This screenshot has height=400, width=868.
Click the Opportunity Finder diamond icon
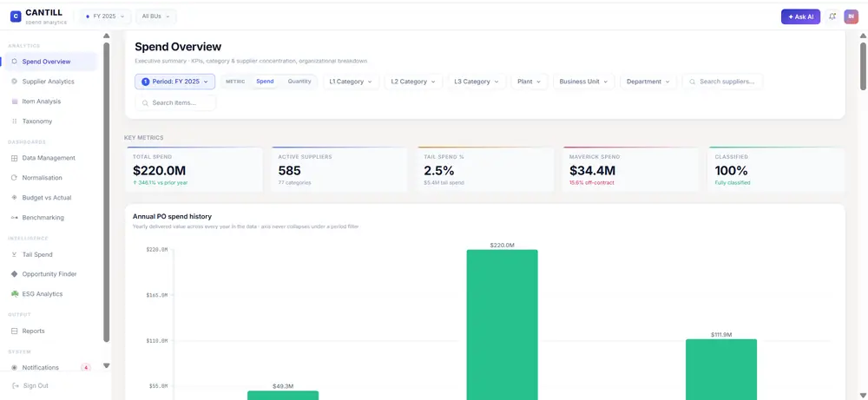click(15, 274)
